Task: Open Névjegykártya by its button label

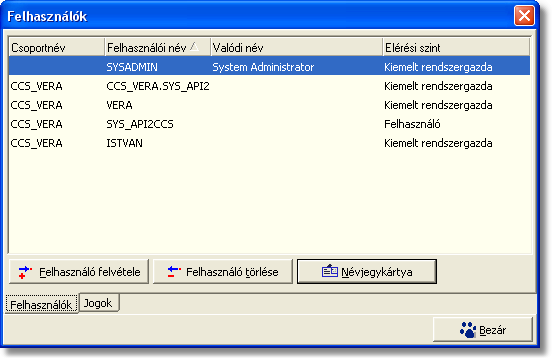Action: [377, 272]
